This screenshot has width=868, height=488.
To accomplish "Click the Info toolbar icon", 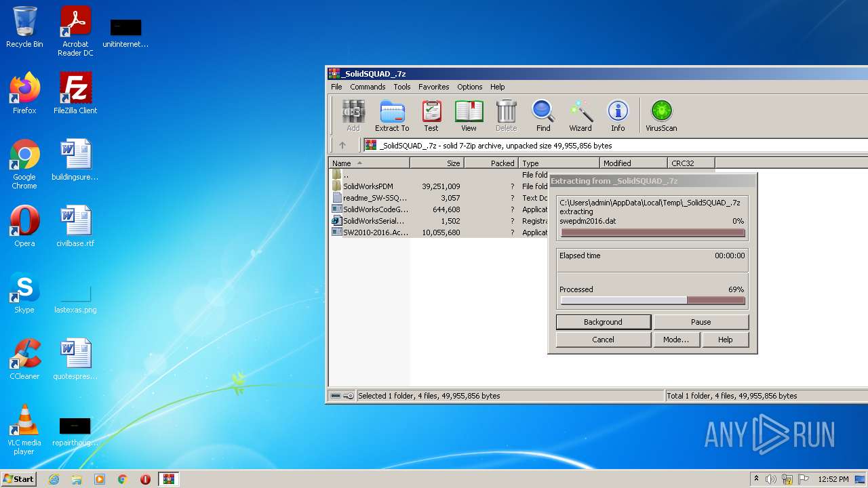I will click(x=618, y=115).
